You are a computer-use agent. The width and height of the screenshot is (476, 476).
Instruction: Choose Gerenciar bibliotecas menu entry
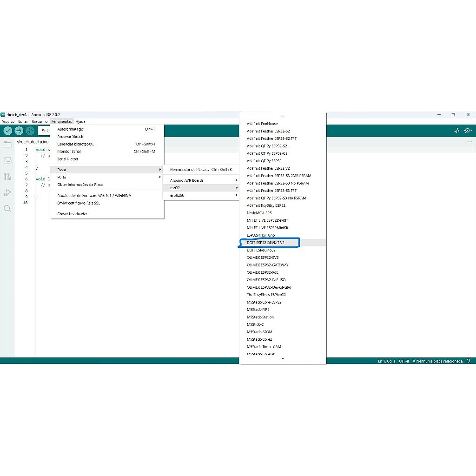tap(76, 144)
